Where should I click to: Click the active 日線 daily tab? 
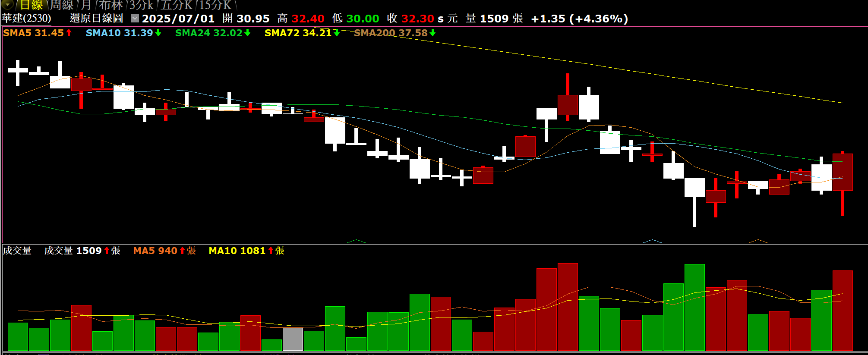pyautogui.click(x=32, y=5)
